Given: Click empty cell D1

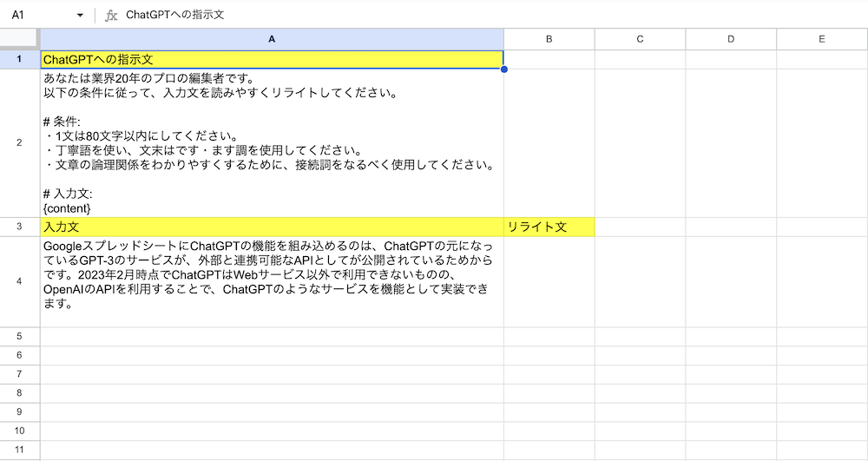Looking at the screenshot, I should pos(731,59).
